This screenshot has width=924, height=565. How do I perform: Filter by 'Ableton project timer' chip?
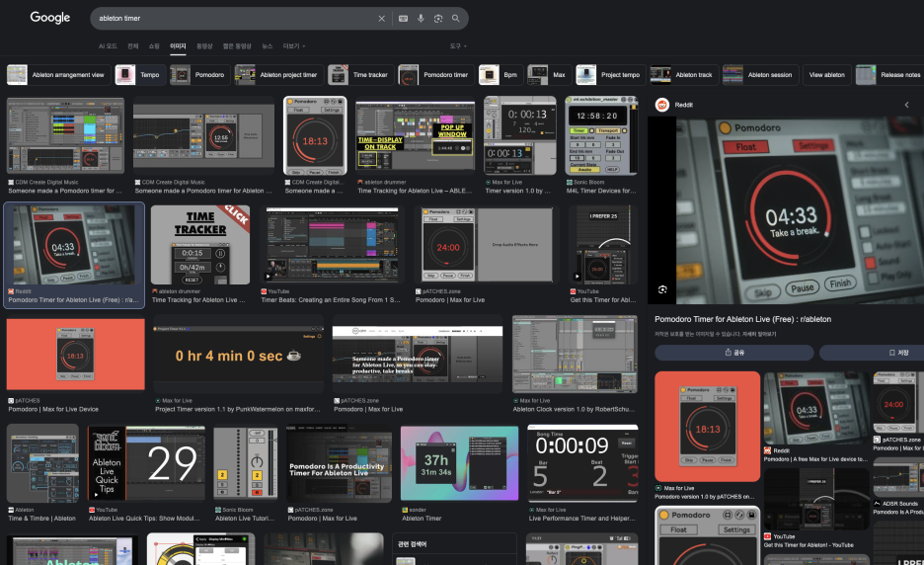tap(278, 75)
